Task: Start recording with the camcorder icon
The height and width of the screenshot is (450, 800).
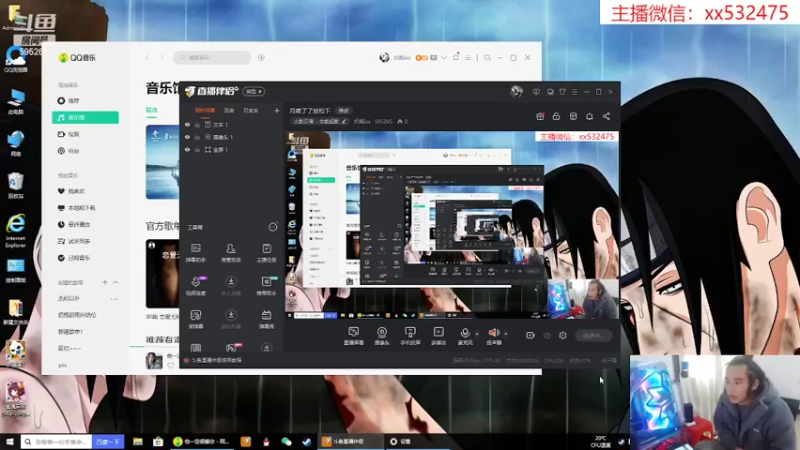Action: click(530, 335)
